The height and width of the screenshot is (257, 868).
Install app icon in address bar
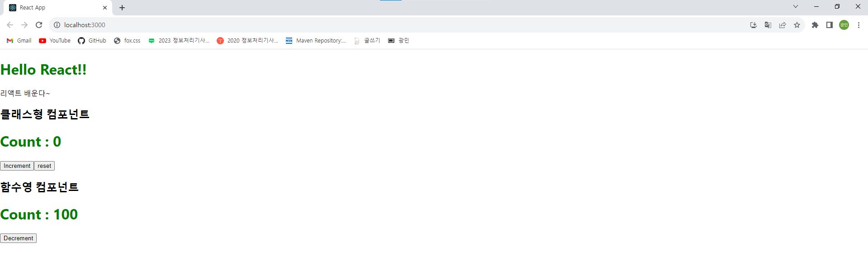[754, 25]
